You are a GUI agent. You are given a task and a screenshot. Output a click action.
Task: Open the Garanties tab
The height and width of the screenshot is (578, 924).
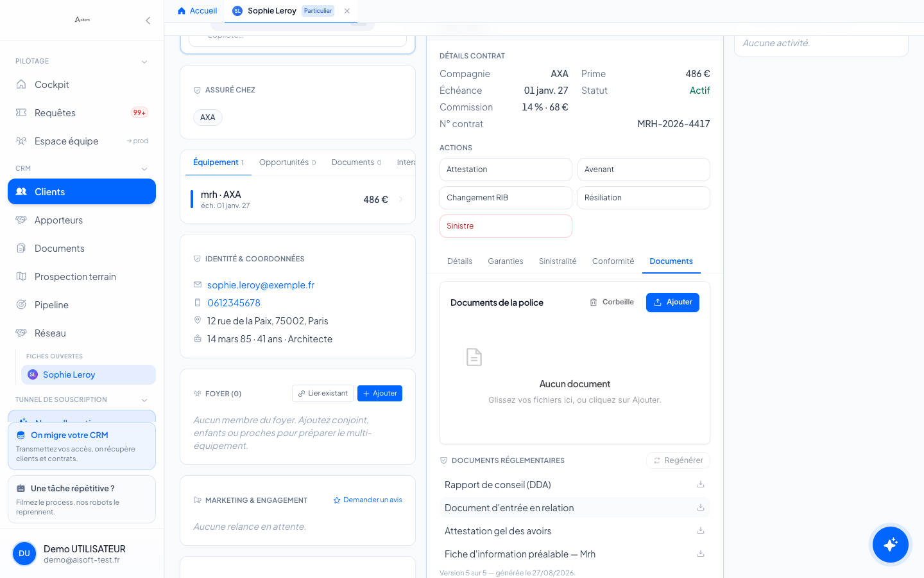coord(506,261)
